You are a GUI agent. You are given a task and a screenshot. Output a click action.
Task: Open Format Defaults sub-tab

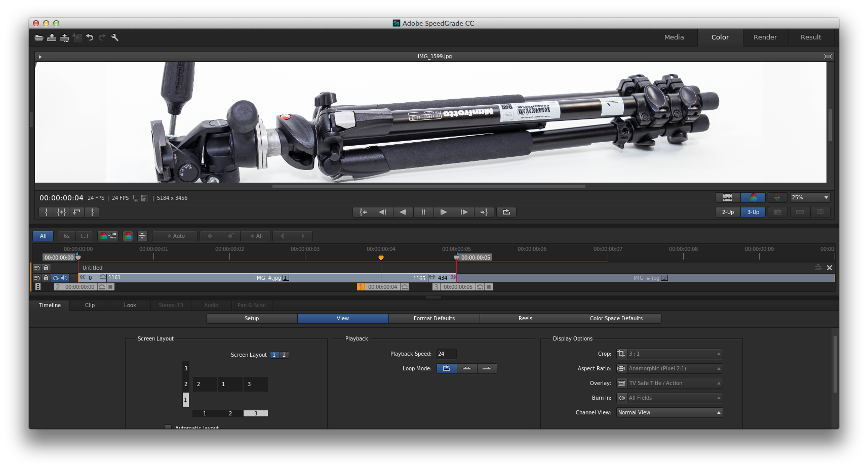[434, 318]
